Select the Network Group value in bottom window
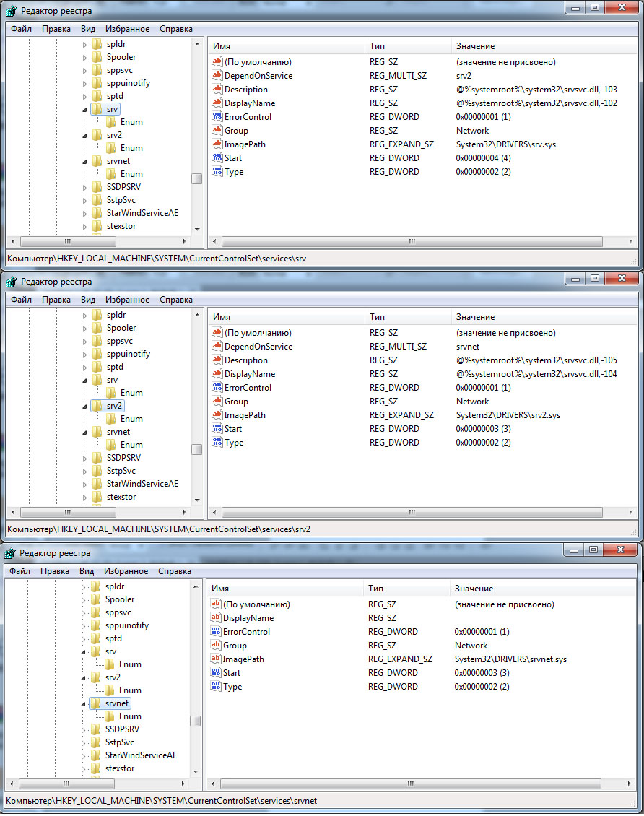Image resolution: width=644 pixels, height=816 pixels. point(471,646)
